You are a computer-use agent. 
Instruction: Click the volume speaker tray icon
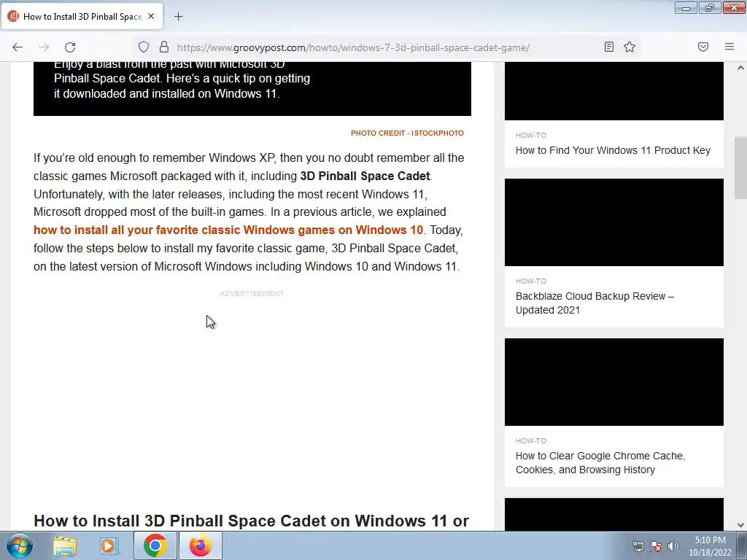(673, 546)
